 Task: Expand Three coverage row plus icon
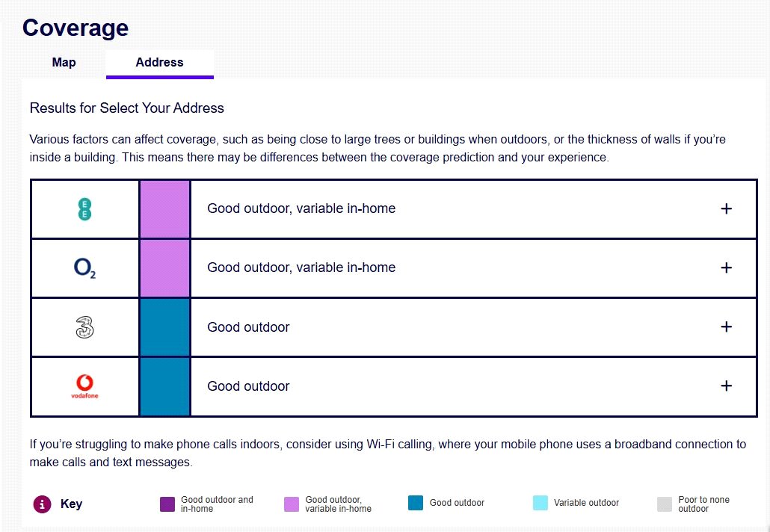(726, 327)
